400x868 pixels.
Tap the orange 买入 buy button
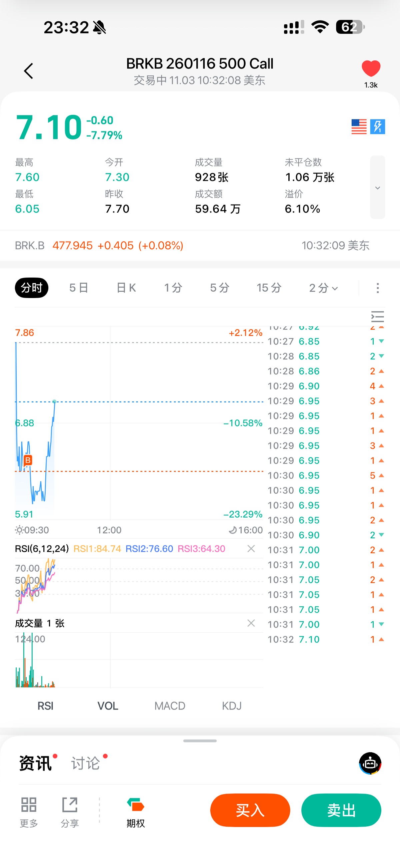click(250, 810)
